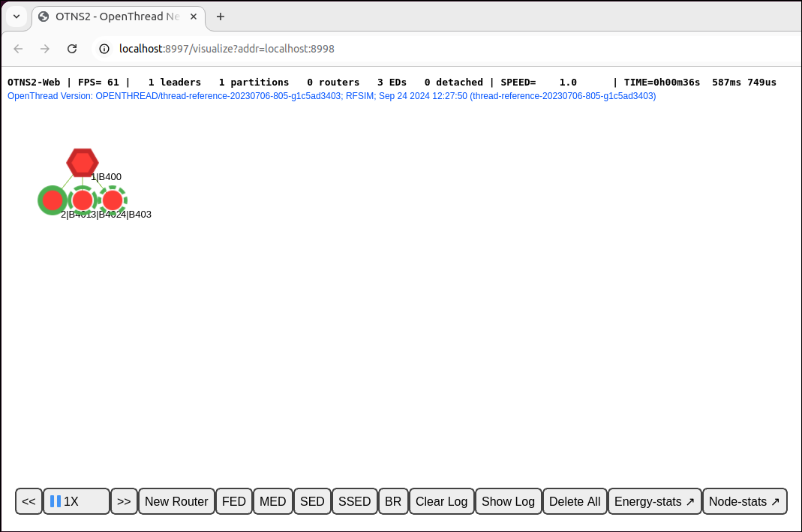Image resolution: width=802 pixels, height=532 pixels.
Task: Select sleepy end device node 3|B402
Action: click(x=83, y=200)
